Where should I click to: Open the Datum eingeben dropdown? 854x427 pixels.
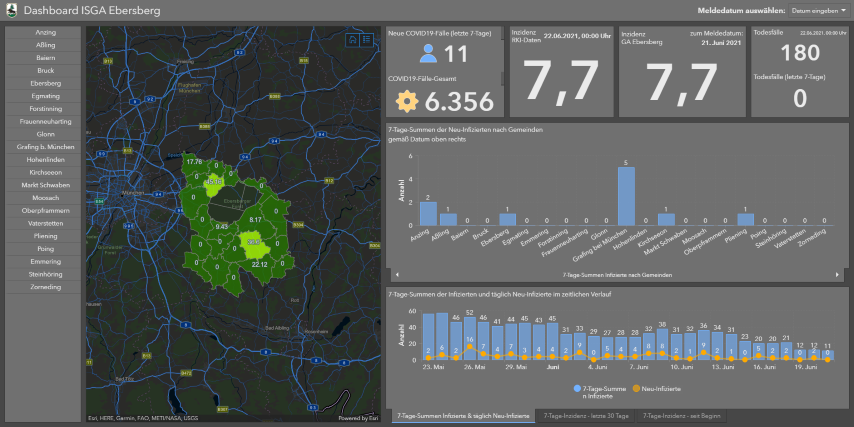[x=813, y=10]
